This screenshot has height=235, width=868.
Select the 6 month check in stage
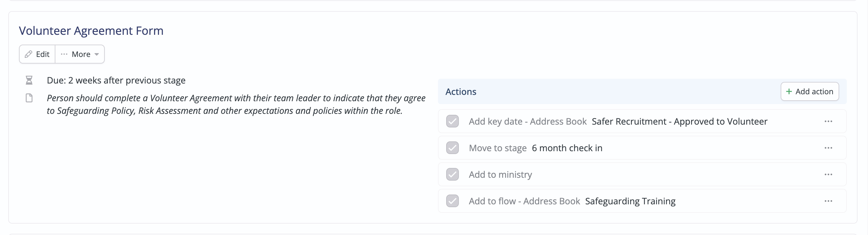pyautogui.click(x=567, y=148)
